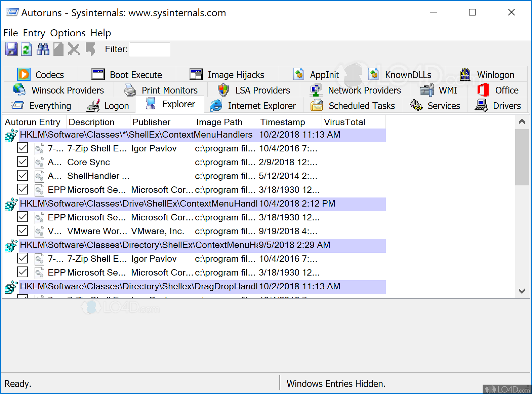The height and width of the screenshot is (394, 532).
Task: Click the registry icon beside Directory DragDropHandlers key
Action: [x=11, y=287]
